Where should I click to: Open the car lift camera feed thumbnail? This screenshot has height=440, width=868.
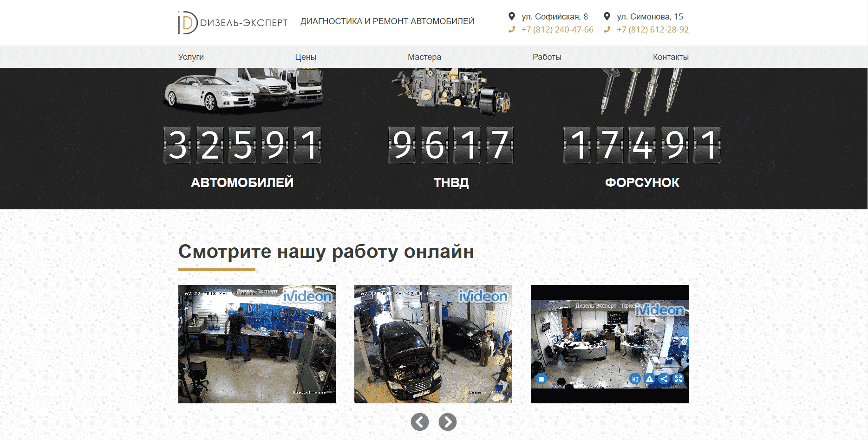(x=433, y=344)
